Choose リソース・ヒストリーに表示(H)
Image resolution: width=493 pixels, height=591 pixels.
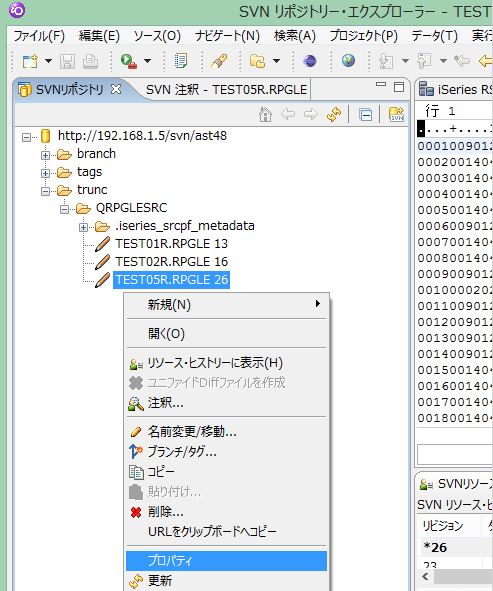227,363
